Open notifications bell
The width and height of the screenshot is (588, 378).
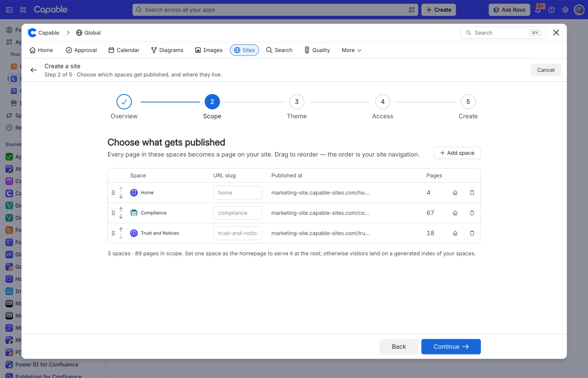point(538,10)
